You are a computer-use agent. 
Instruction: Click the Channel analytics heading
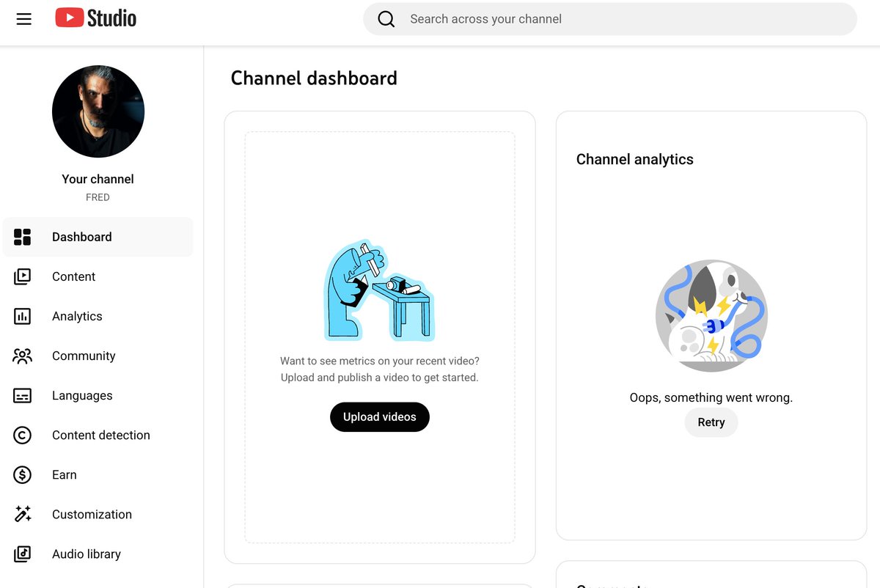635,159
